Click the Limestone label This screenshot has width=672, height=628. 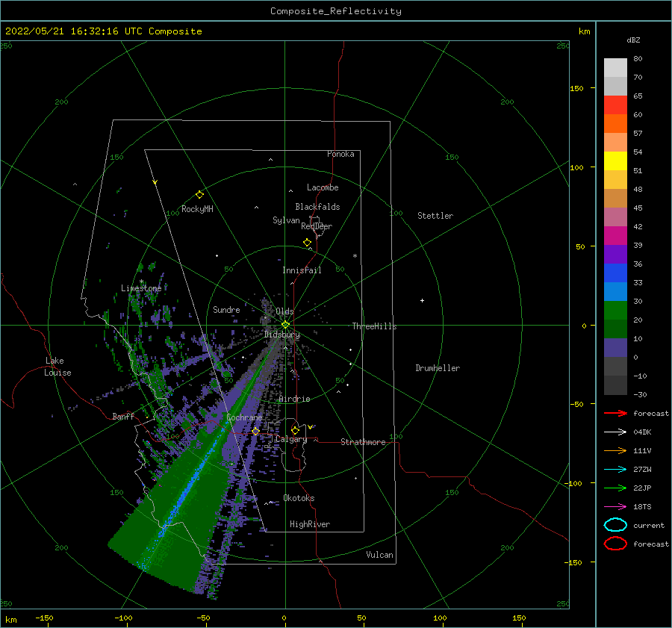point(141,288)
